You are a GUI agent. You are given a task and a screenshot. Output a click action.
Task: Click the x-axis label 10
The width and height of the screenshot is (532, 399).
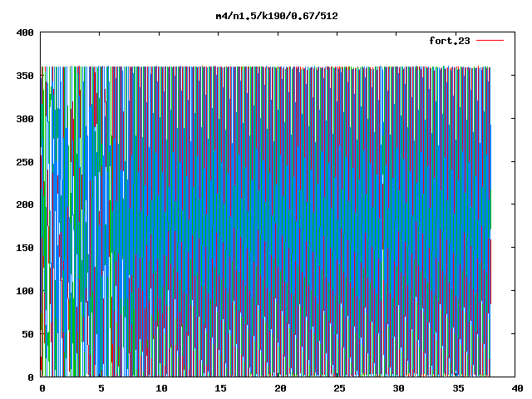pos(161,388)
